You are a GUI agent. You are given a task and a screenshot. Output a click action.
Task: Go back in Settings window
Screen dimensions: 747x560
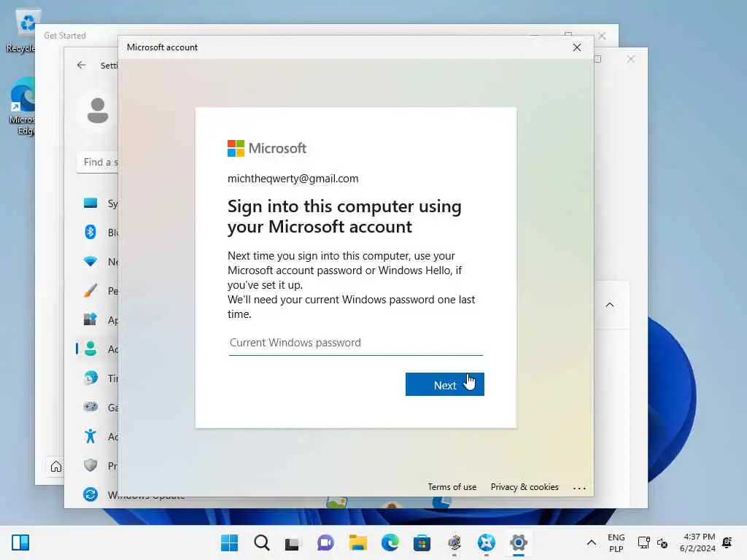coord(82,65)
